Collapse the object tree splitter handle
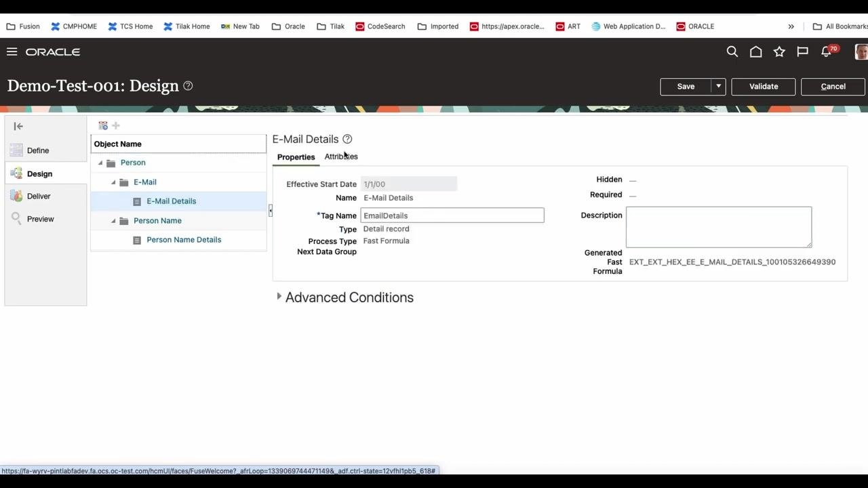Image resolution: width=868 pixels, height=488 pixels. click(x=270, y=211)
